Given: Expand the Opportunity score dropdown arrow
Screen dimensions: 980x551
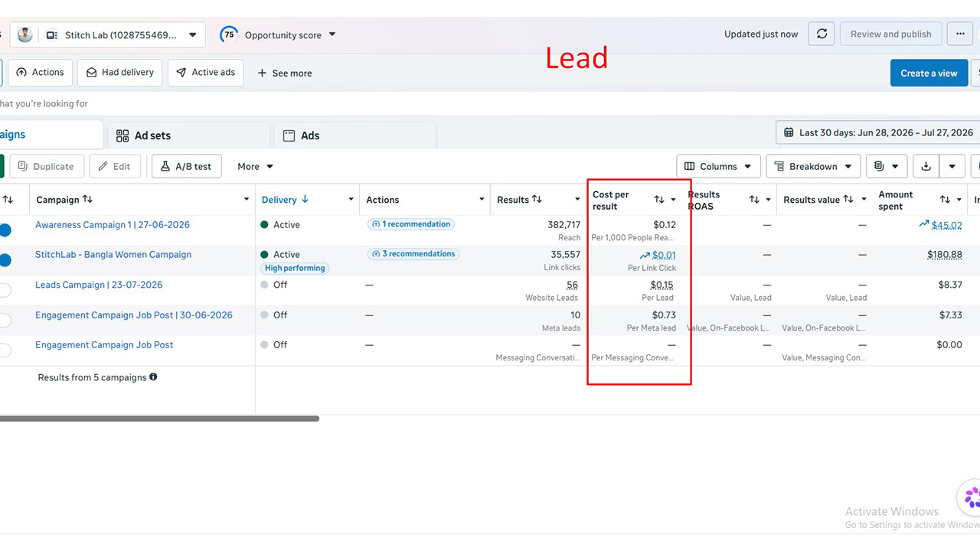Looking at the screenshot, I should [332, 34].
